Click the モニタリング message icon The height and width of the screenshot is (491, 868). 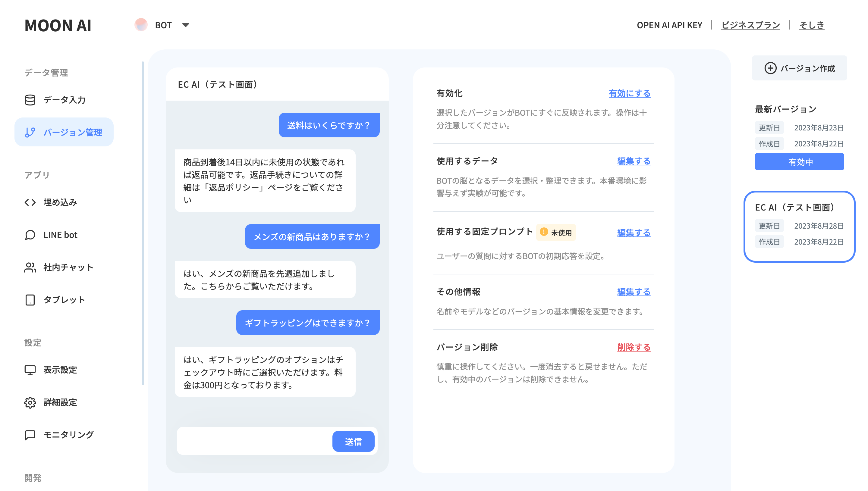(30, 435)
